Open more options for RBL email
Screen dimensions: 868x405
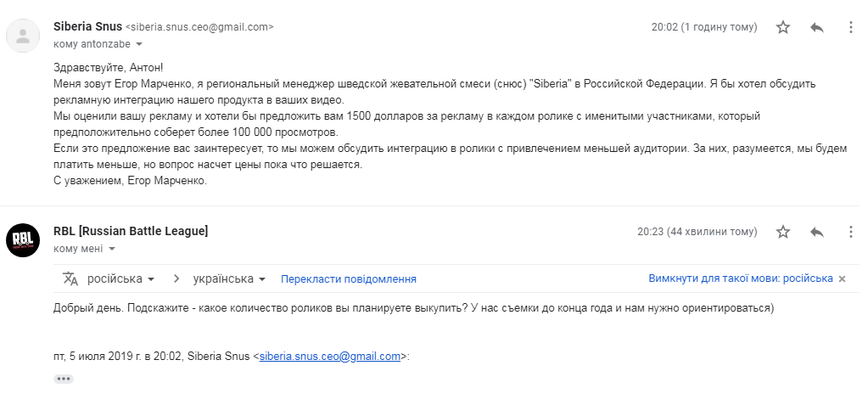point(851,232)
